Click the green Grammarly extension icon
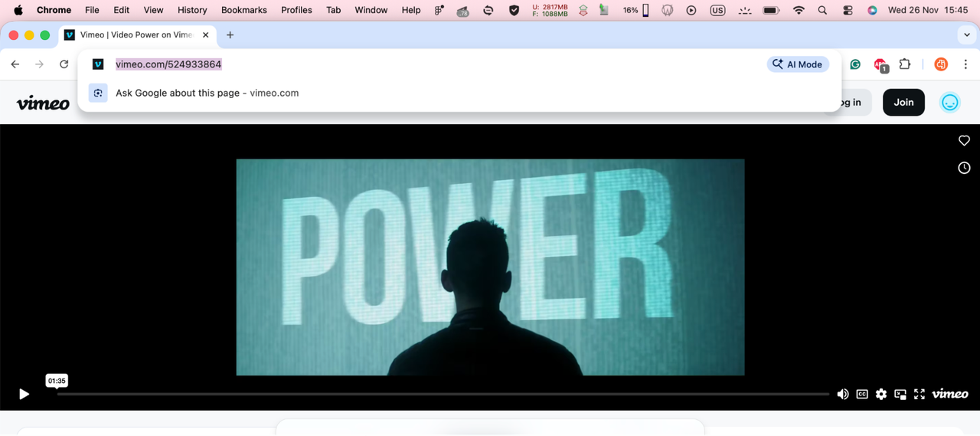 pos(856,64)
